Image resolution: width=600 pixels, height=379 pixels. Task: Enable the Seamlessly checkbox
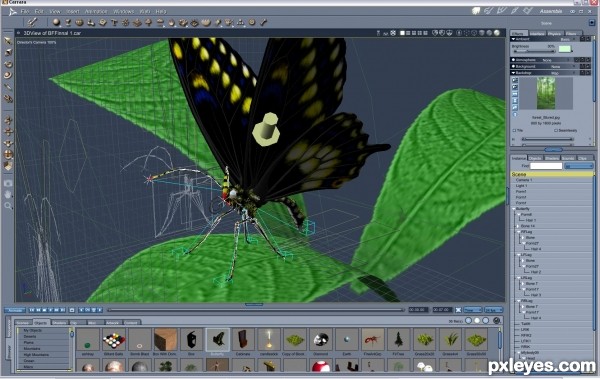pos(556,131)
